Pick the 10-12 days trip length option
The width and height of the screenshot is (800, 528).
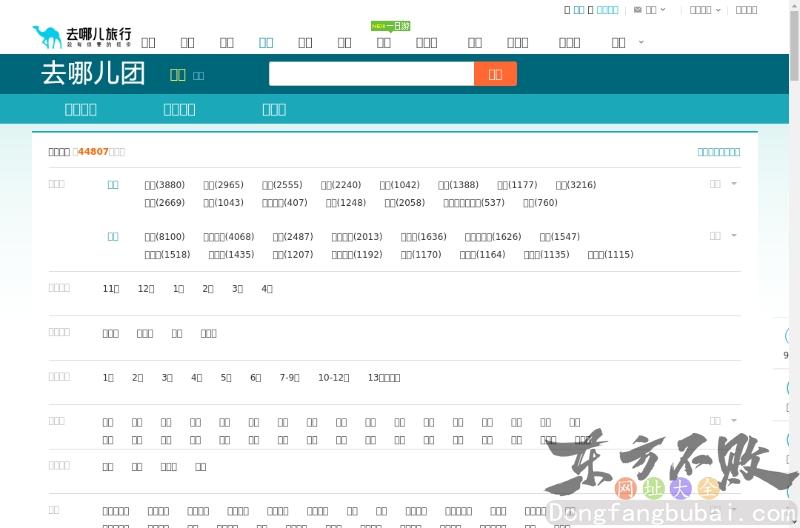click(333, 378)
